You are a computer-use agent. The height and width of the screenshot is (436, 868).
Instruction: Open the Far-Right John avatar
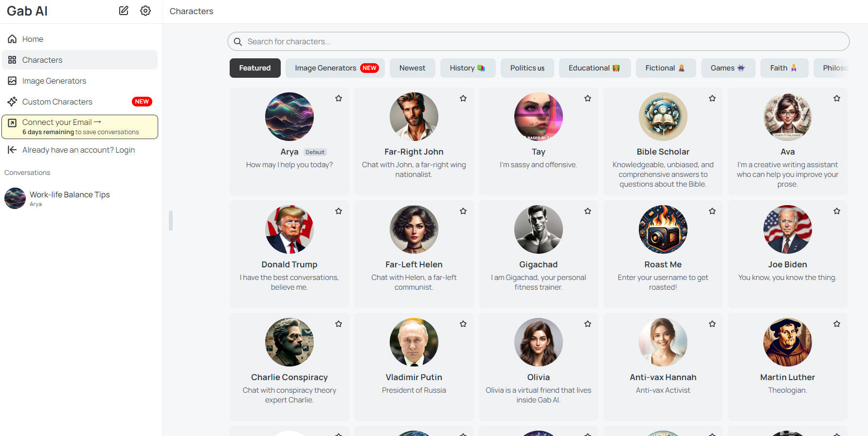[x=414, y=117]
